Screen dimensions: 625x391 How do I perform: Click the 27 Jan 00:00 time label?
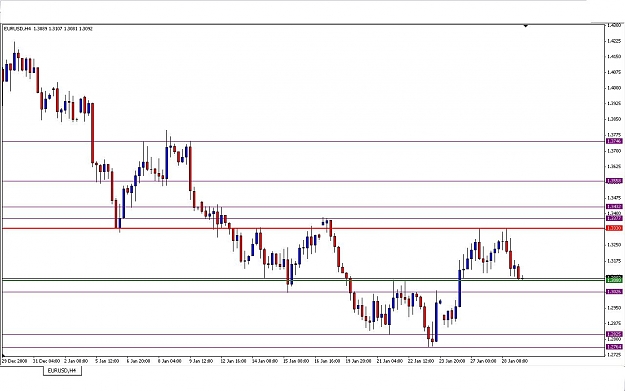pyautogui.click(x=483, y=361)
